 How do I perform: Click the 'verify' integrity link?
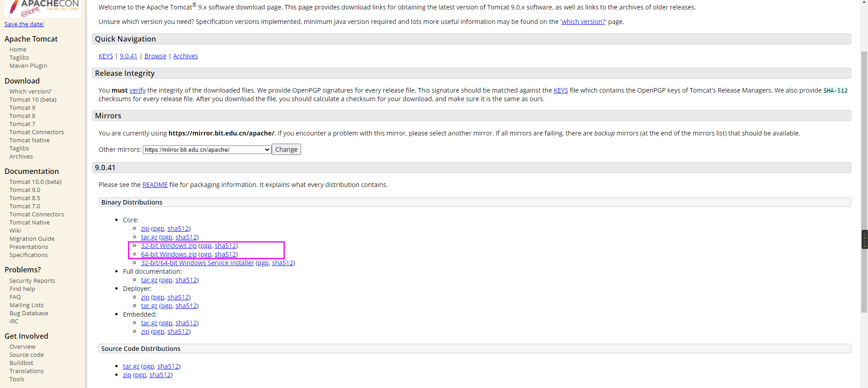click(137, 90)
